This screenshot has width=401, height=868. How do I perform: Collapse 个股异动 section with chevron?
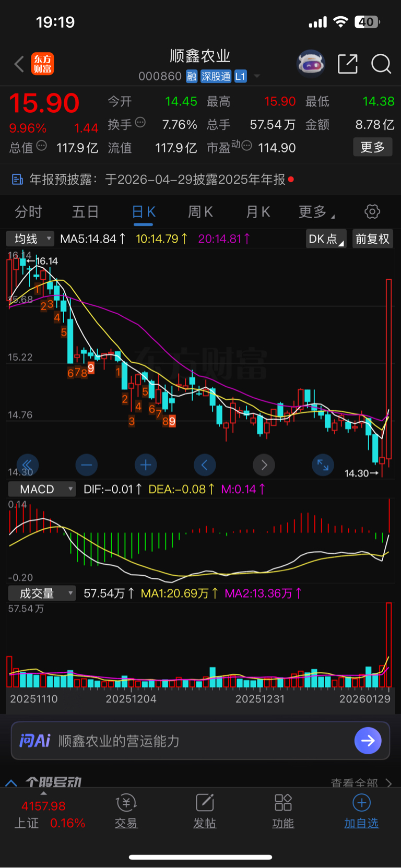coord(11,783)
